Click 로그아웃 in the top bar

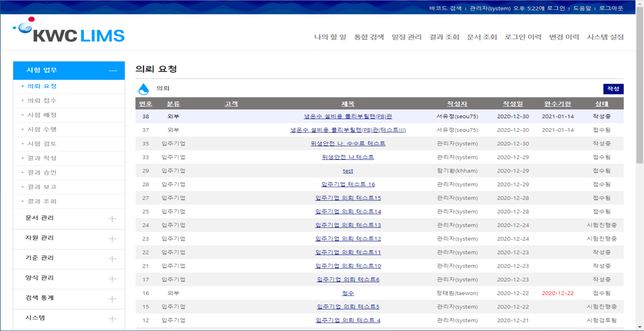tap(610, 8)
